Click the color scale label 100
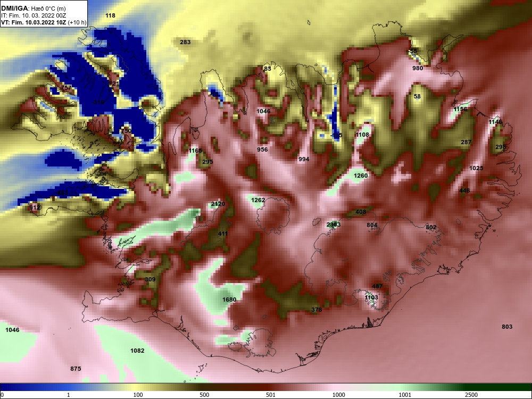 (x=138, y=395)
